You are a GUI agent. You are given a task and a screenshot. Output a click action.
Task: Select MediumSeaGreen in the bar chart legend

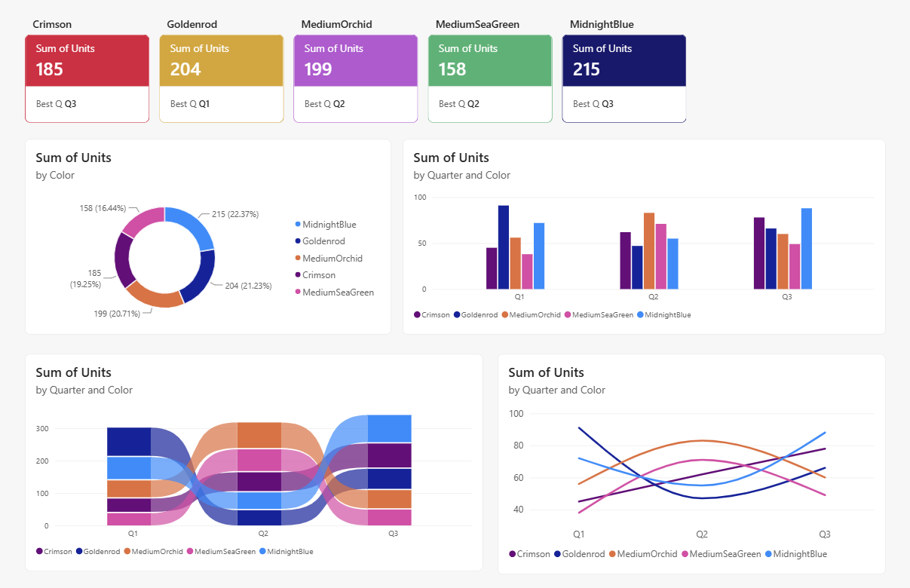click(x=599, y=315)
